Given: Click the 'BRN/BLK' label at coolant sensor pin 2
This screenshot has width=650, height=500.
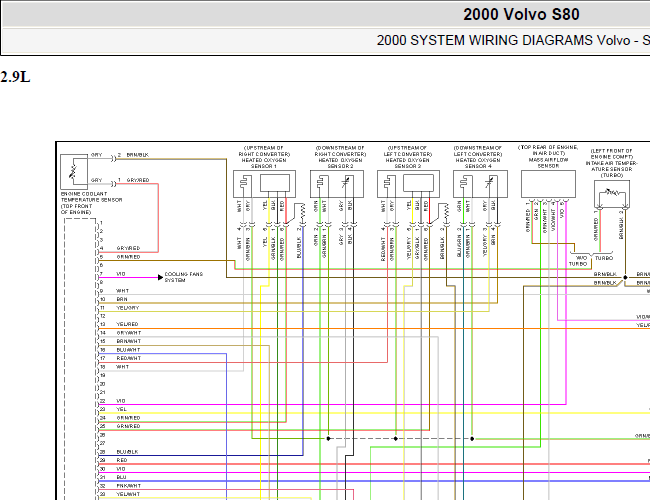Looking at the screenshot, I should (x=138, y=155).
